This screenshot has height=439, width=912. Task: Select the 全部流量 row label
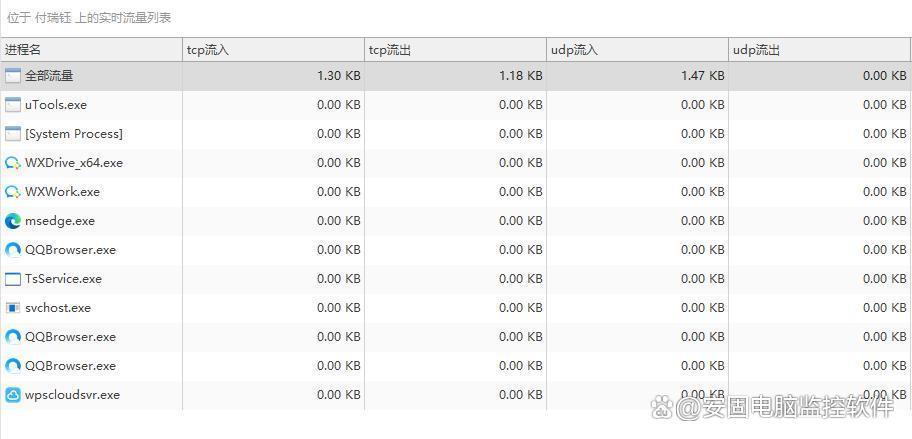click(49, 76)
